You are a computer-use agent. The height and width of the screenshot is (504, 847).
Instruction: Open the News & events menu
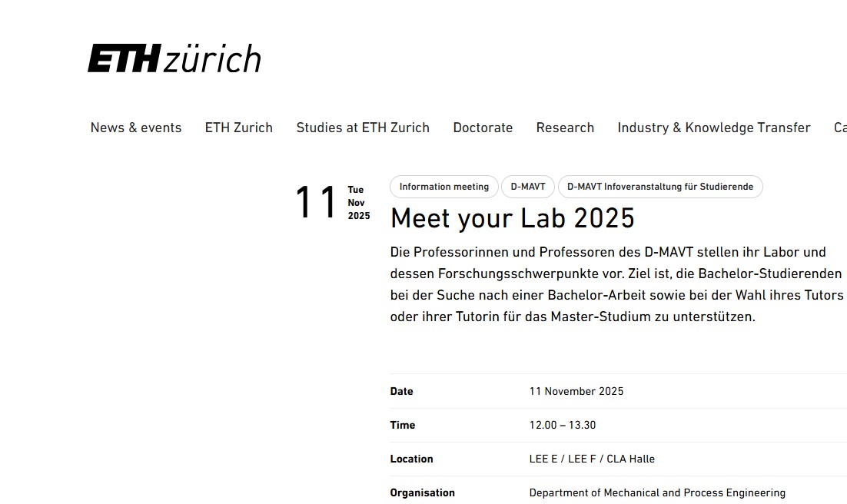pyautogui.click(x=136, y=128)
